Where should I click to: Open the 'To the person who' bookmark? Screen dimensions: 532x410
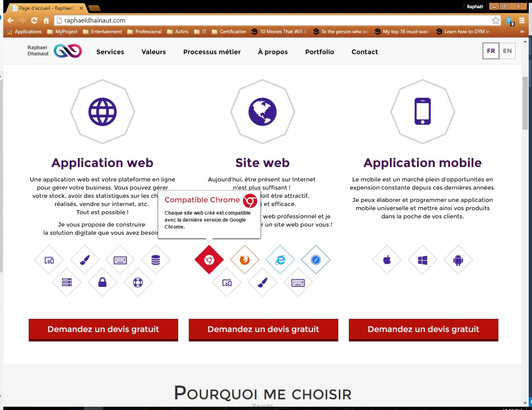pos(341,32)
